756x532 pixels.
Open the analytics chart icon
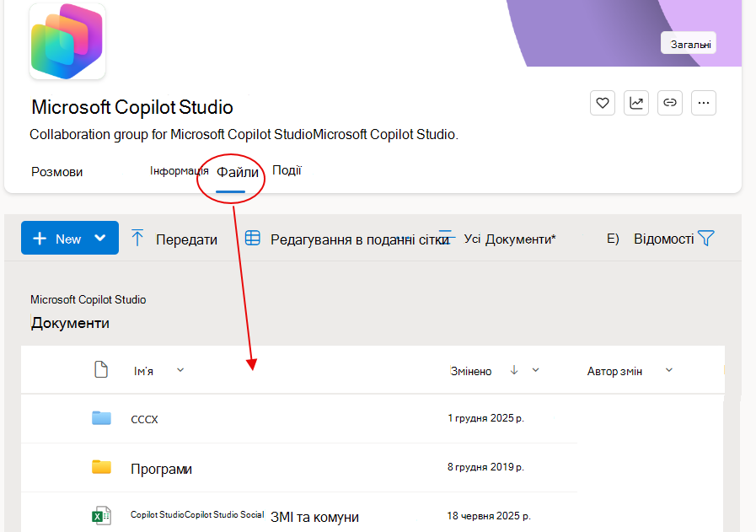636,103
